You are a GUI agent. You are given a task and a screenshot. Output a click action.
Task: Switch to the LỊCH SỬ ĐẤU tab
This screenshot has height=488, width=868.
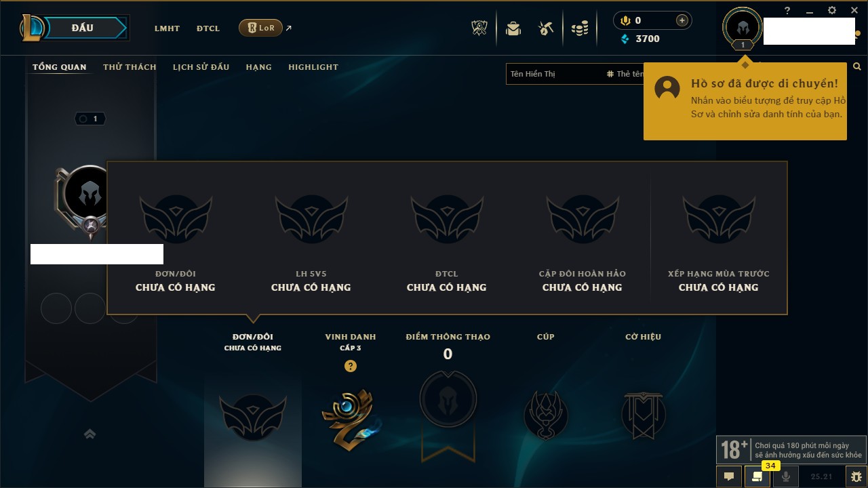[201, 67]
